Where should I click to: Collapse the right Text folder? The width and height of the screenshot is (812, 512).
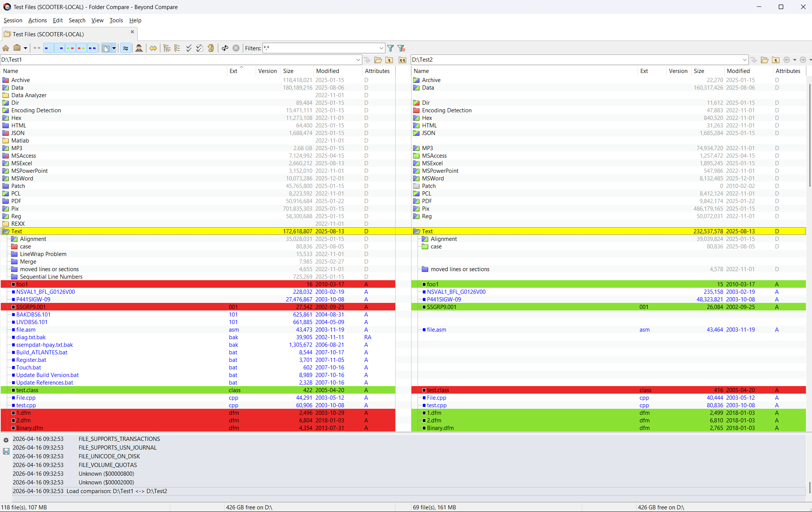(417, 231)
